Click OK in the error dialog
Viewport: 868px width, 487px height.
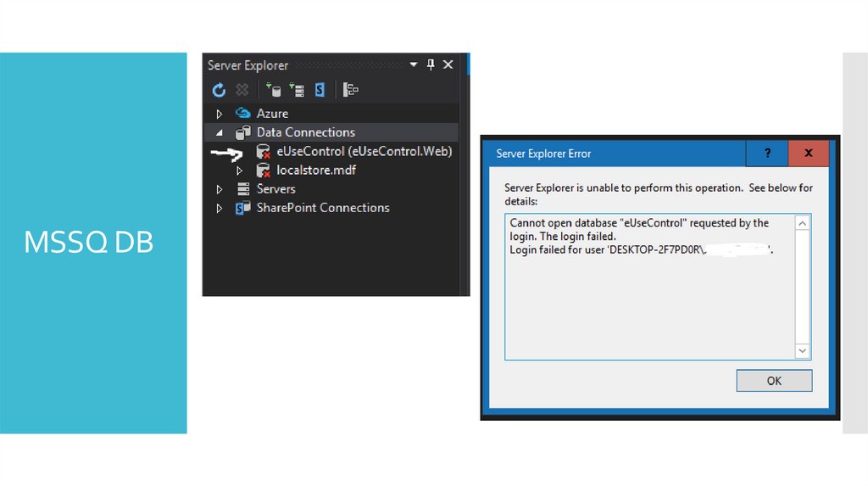coord(774,381)
